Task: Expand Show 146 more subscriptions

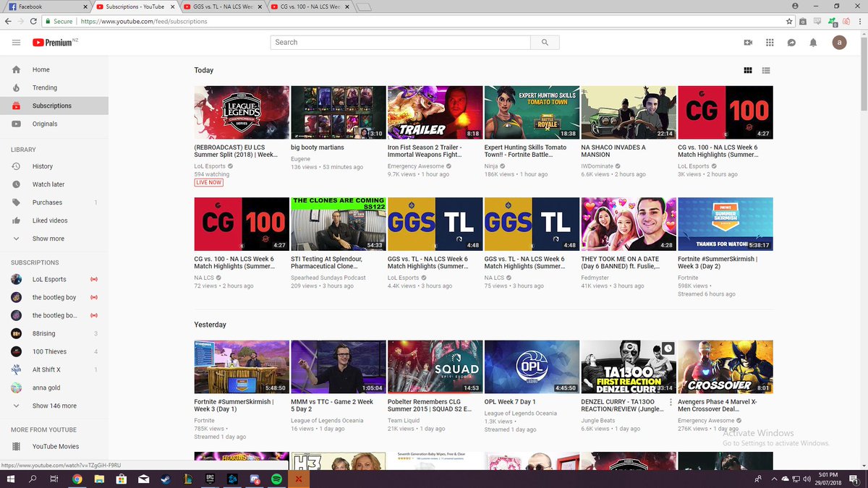Action: coord(54,406)
